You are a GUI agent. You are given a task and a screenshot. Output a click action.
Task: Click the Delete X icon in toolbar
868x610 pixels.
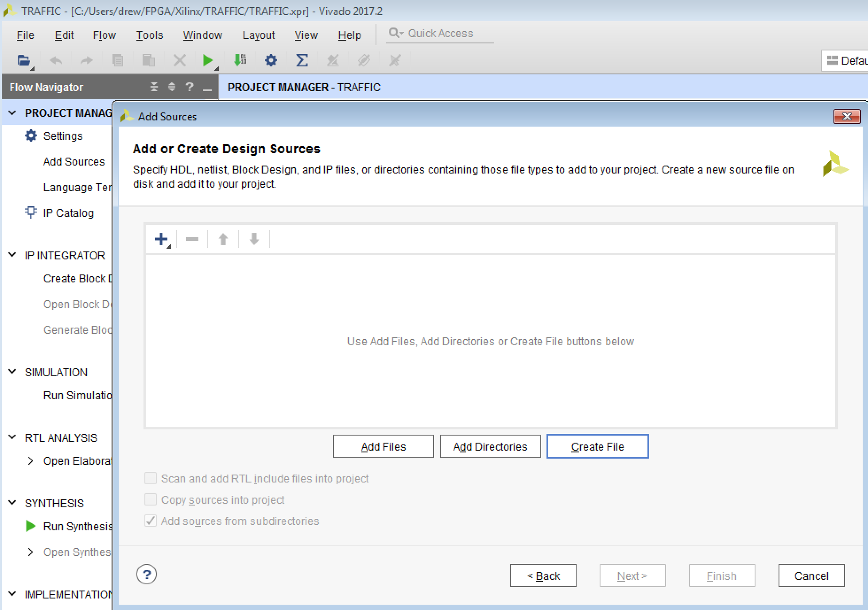click(179, 60)
